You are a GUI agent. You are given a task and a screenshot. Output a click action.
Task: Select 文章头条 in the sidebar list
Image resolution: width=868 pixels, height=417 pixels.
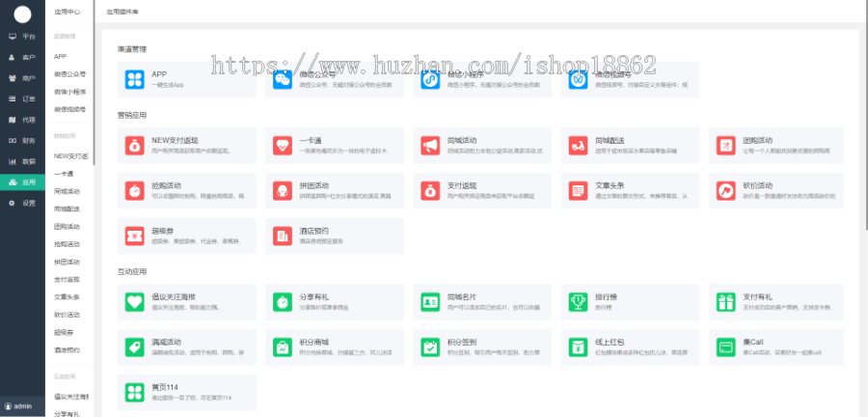pos(67,297)
